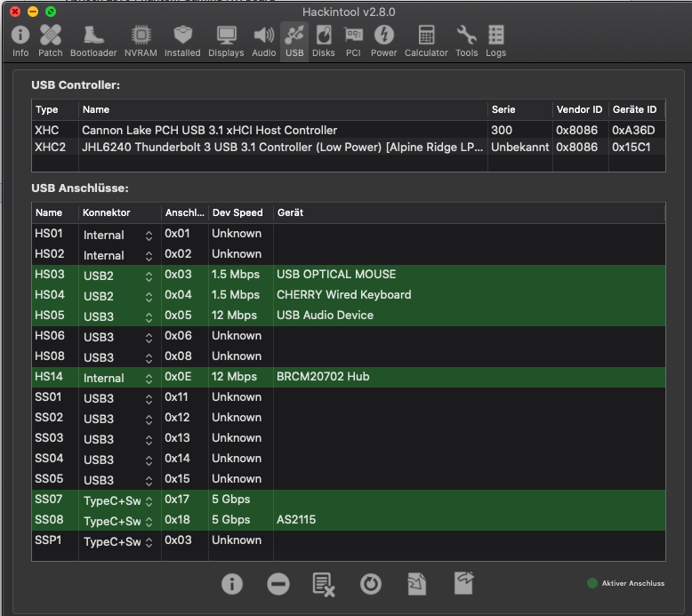Click the export USB files icon
The image size is (692, 616).
463,583
